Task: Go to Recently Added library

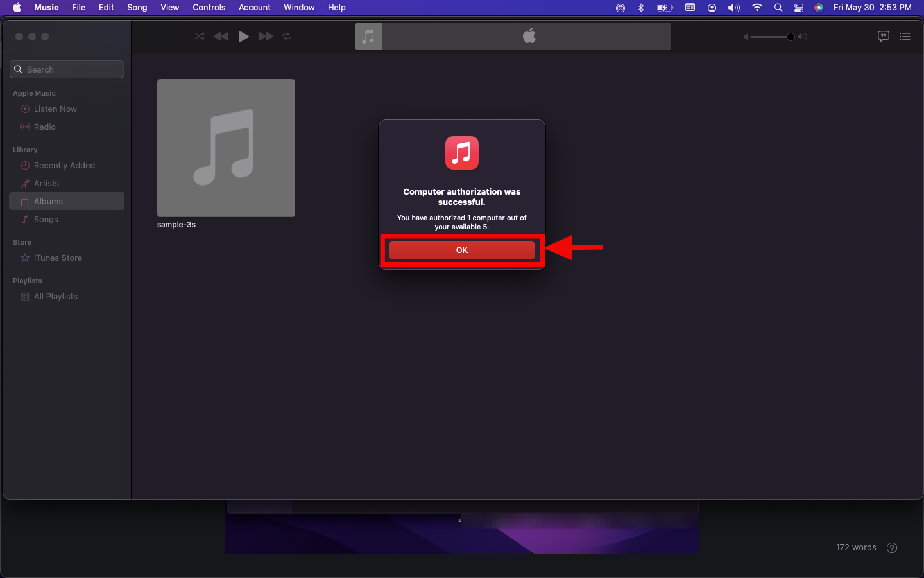Action: pyautogui.click(x=64, y=166)
